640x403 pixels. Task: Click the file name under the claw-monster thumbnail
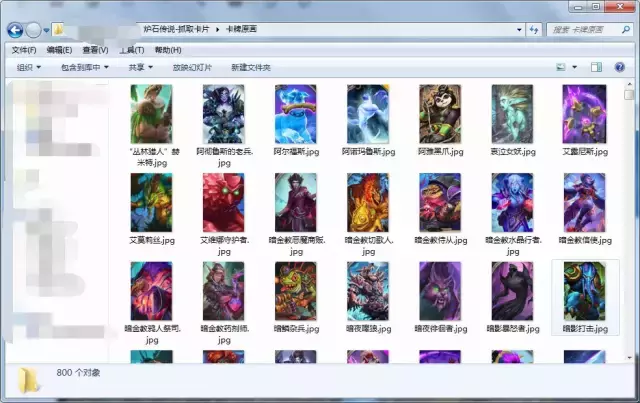(x=152, y=334)
